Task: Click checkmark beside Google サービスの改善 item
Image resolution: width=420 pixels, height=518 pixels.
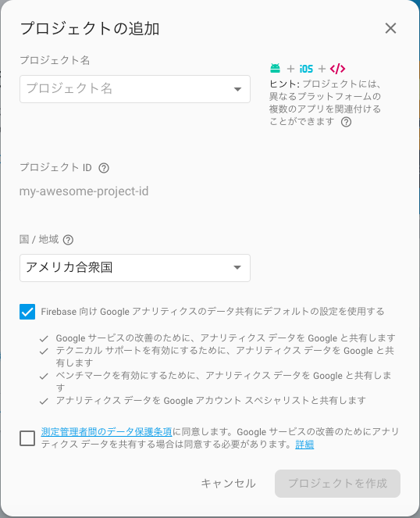Action: [x=44, y=339]
